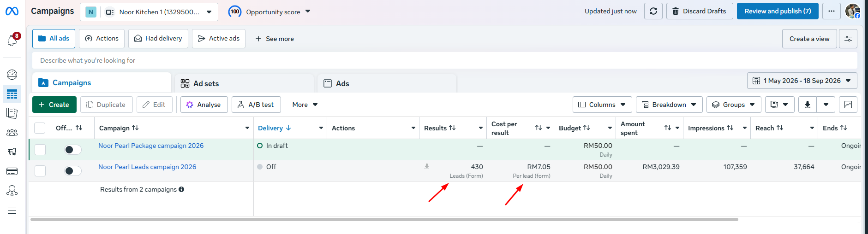
Task: Switch to the Campaigns tab
Action: (x=102, y=83)
